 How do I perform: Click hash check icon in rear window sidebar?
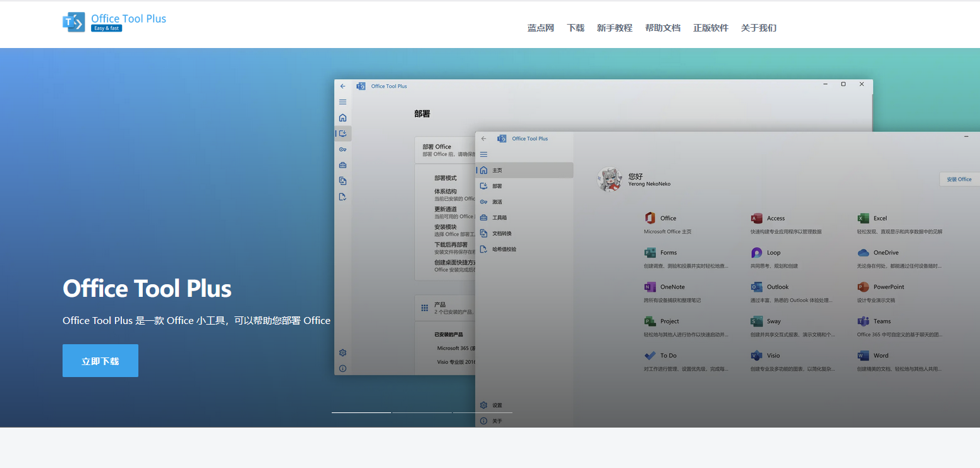(x=342, y=197)
